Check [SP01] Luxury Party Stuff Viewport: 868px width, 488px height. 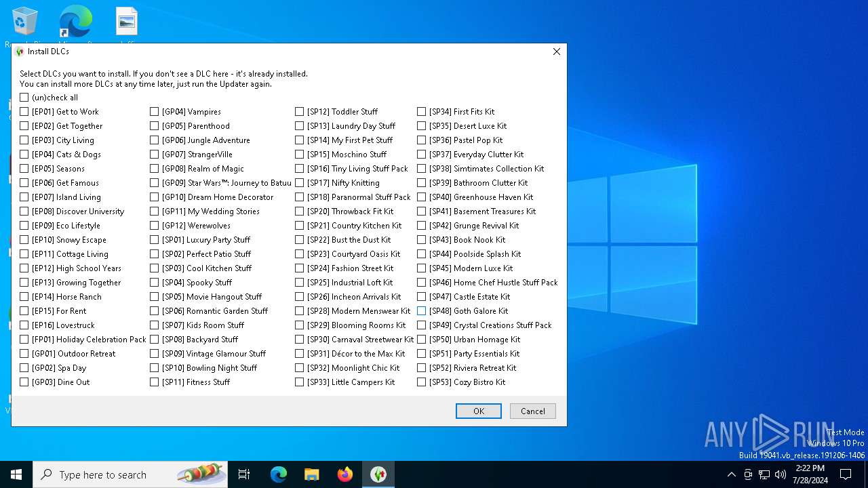click(x=155, y=240)
